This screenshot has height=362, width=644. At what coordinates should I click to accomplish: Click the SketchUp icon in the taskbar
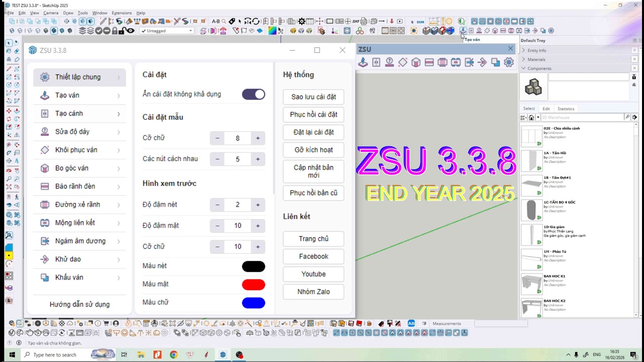pos(223,354)
